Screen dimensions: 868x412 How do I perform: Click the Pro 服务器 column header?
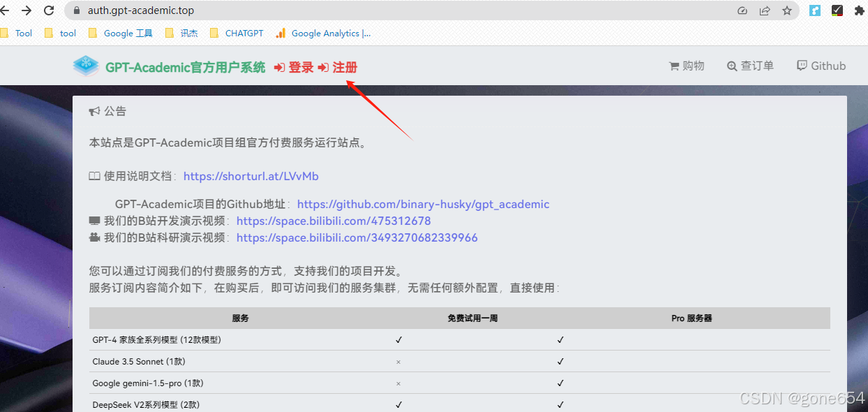point(691,318)
